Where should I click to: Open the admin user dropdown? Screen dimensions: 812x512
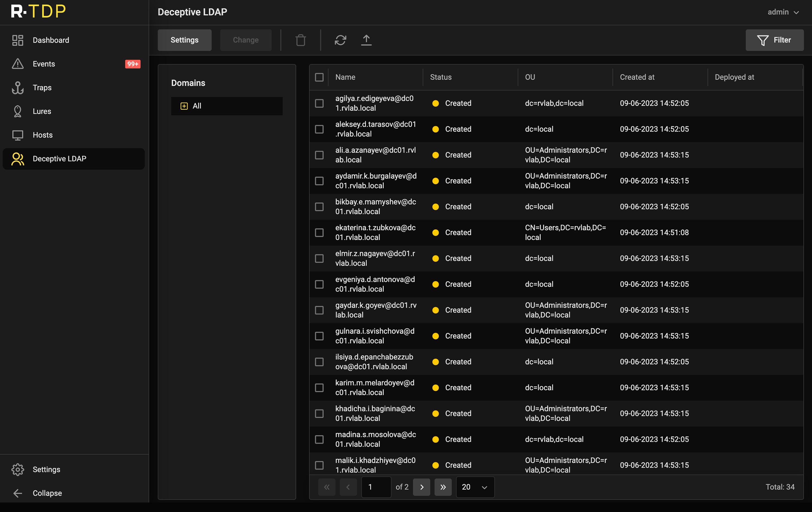(783, 12)
